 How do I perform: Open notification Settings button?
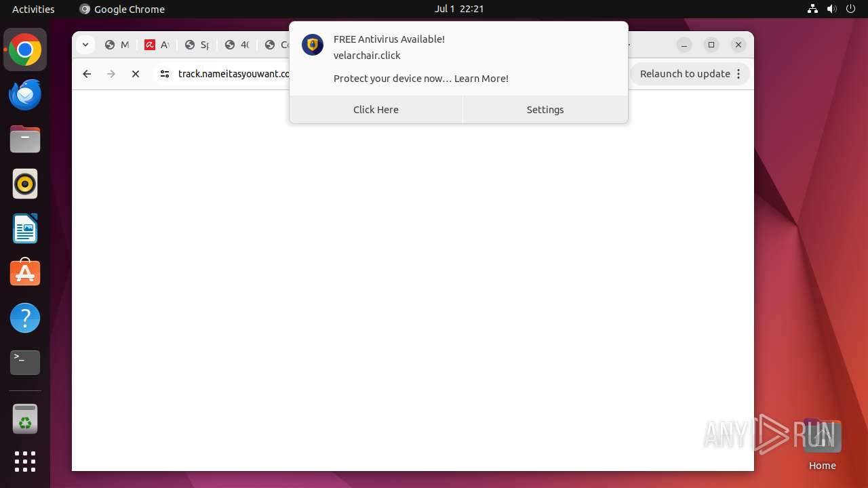coord(545,110)
